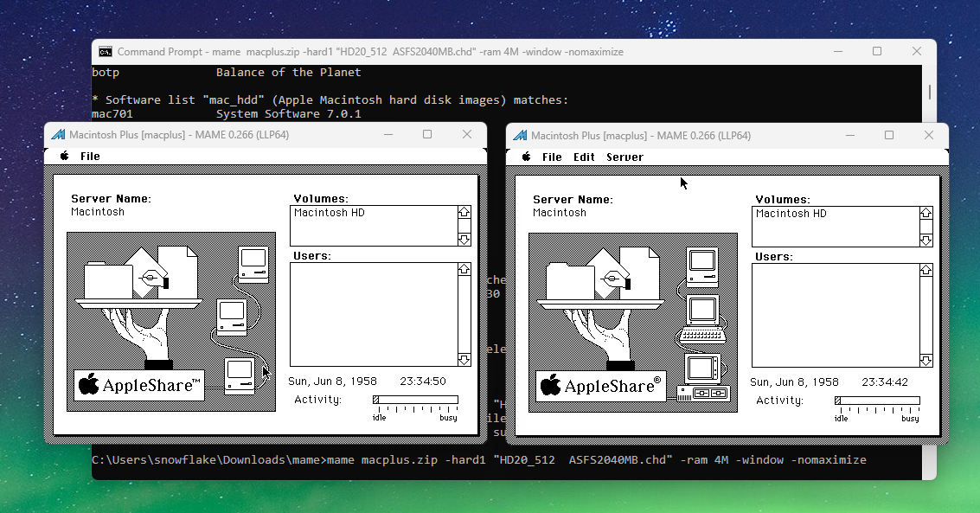Maximize the MAME window showing 23:34:42
The width and height of the screenshot is (980, 513).
pos(889,136)
